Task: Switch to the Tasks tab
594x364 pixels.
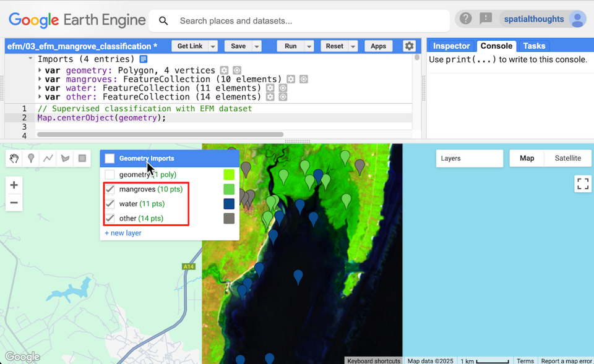Action: 534,46
